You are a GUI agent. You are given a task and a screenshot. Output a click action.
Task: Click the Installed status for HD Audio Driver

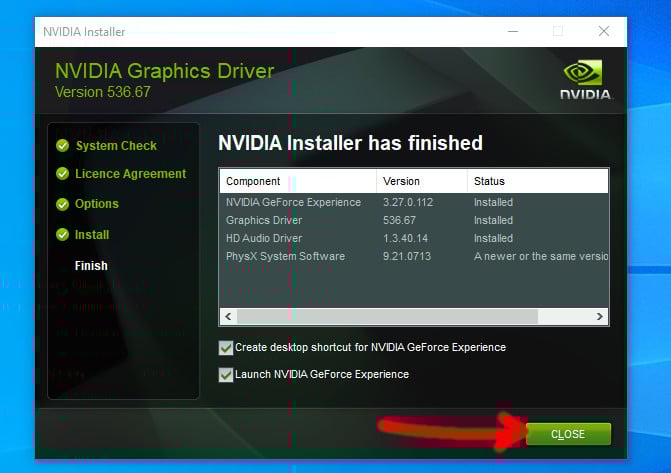click(493, 238)
